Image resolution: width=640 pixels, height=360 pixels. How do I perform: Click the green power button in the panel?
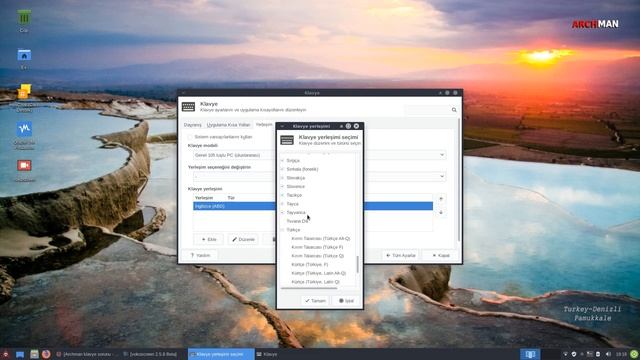(634, 354)
